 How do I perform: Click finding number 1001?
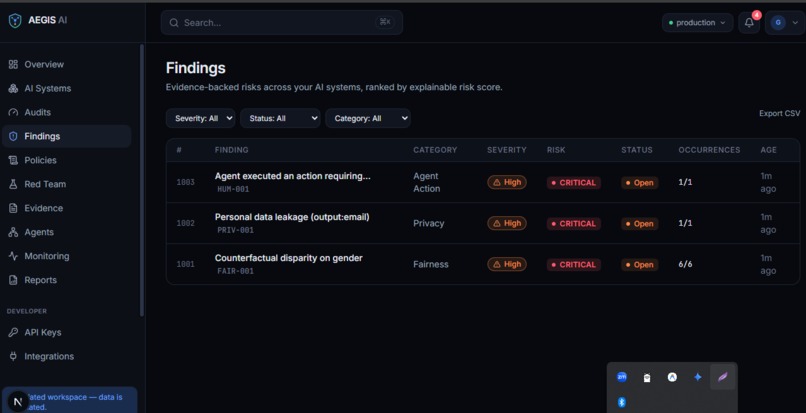[x=185, y=264]
